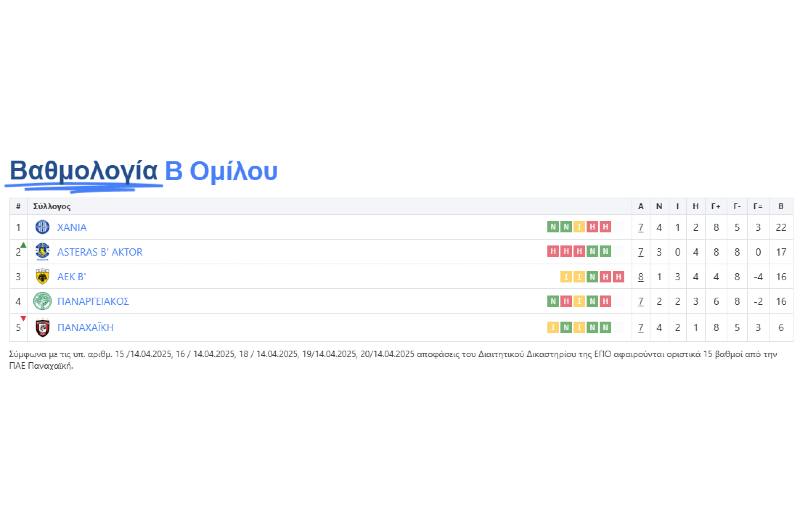This screenshot has width=800, height=525.
Task: Click the ASTERAS B' AKTOR club logo
Action: (42, 252)
